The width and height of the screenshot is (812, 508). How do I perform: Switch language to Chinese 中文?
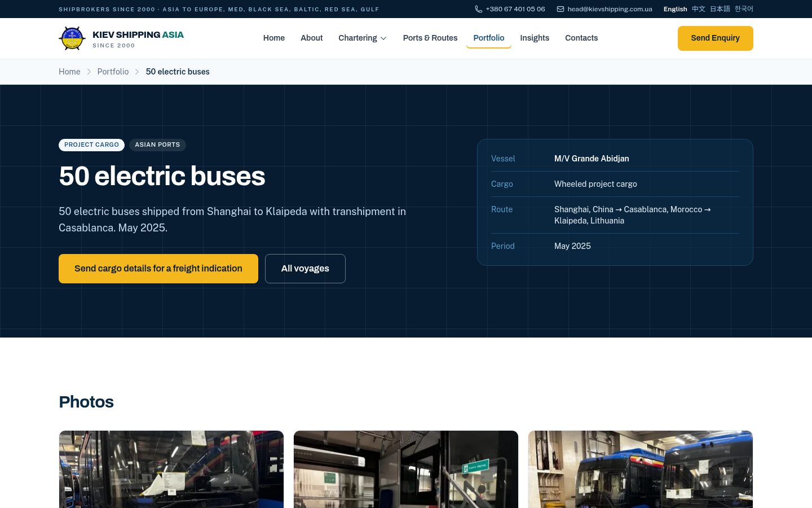(x=699, y=9)
